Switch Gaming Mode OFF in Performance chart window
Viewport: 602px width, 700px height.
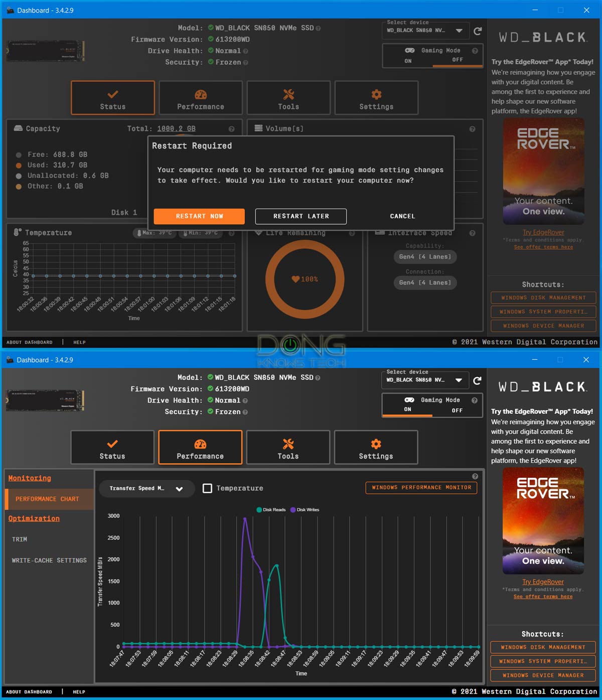click(x=457, y=410)
